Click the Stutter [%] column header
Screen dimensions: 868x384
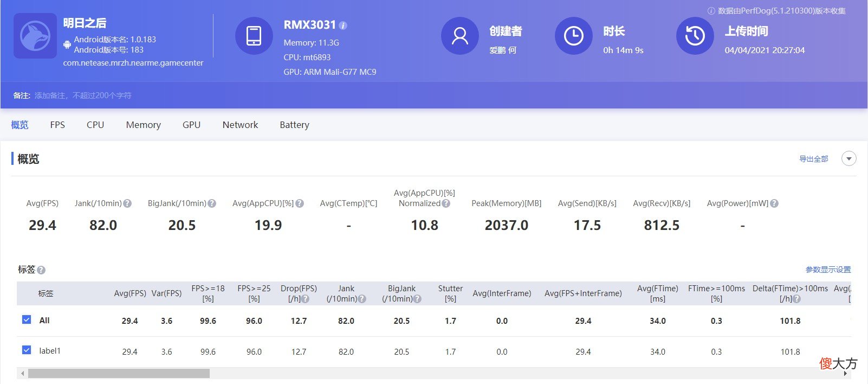point(450,293)
